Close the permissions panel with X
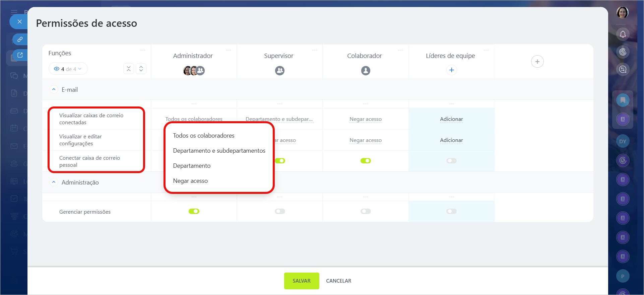The image size is (644, 295). click(x=19, y=22)
